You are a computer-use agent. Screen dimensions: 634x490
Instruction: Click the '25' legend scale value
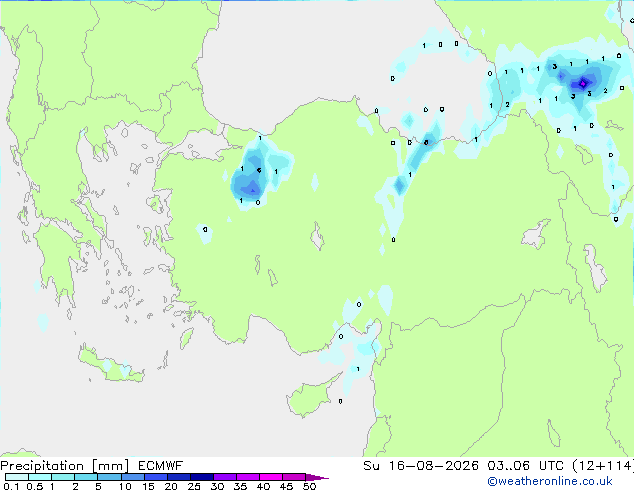pos(194,486)
